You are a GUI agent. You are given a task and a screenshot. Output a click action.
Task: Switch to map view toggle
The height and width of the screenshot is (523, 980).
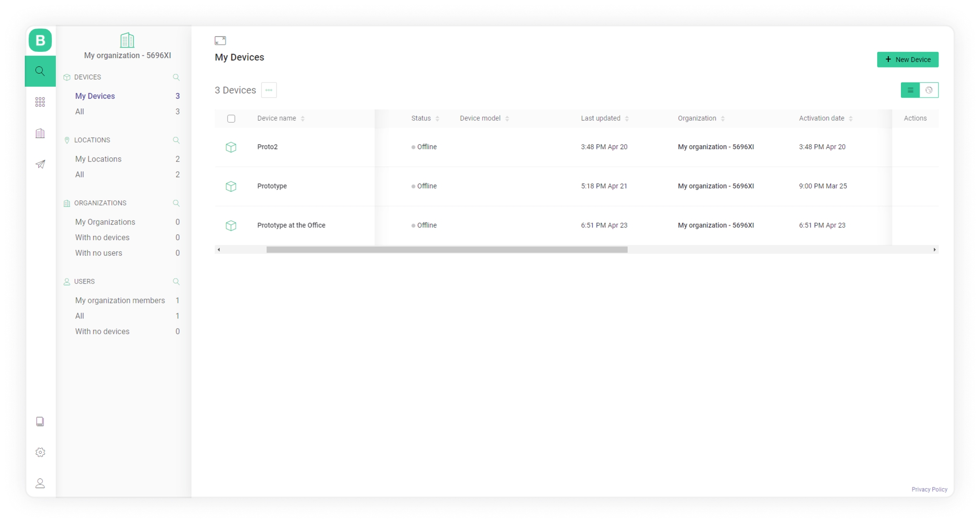click(929, 90)
